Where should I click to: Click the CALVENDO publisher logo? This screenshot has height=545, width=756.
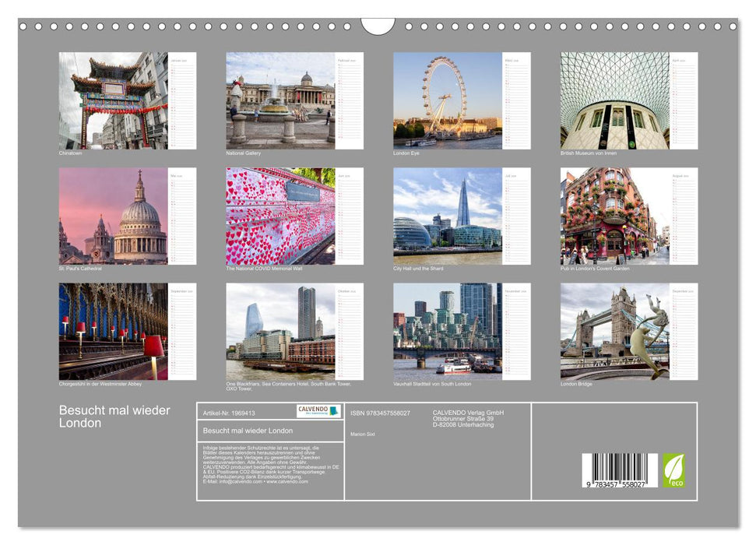318,412
